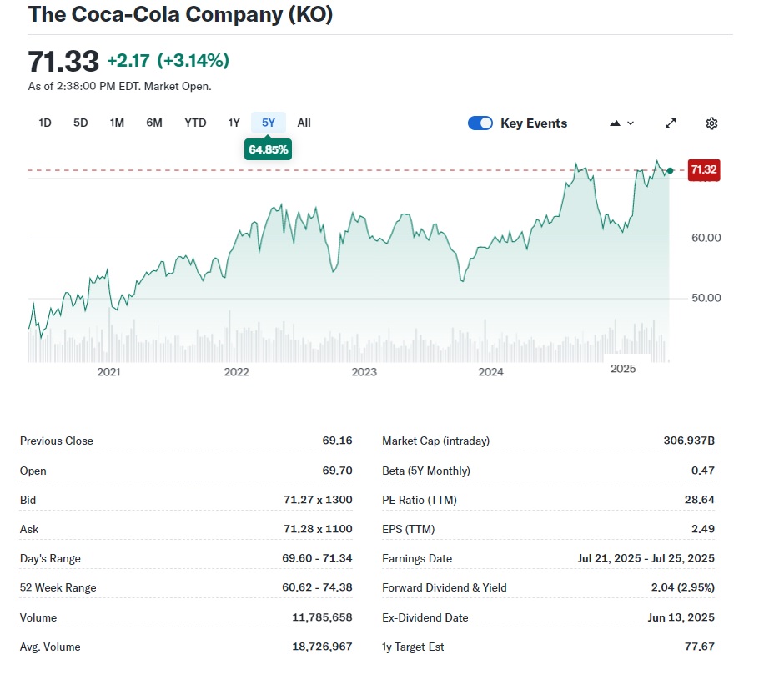This screenshot has height=695, width=784.
Task: Click the Beta (5Y Monthly) label
Action: [426, 471]
